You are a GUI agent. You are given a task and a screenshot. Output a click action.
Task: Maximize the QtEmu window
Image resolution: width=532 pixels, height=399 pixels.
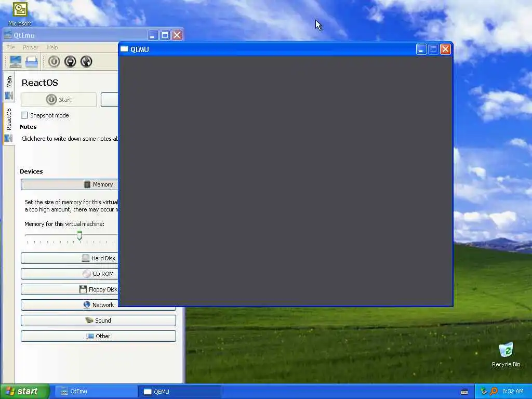click(x=165, y=35)
